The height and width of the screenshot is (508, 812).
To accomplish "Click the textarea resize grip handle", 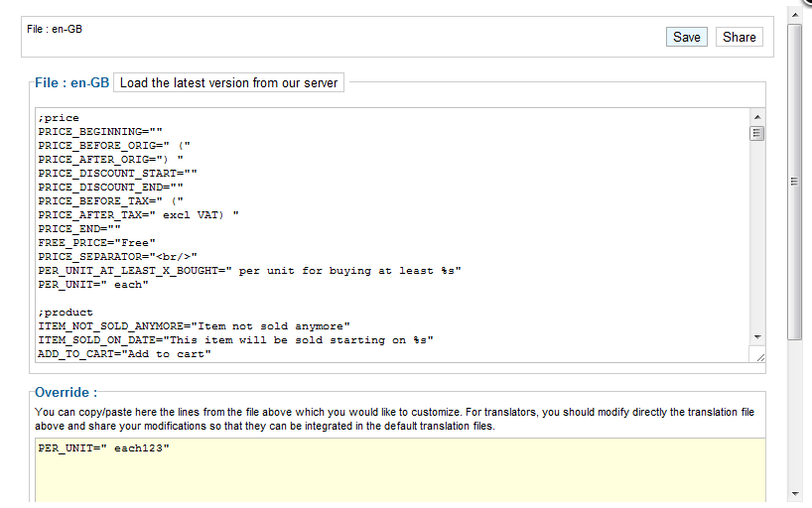I will pyautogui.click(x=759, y=356).
